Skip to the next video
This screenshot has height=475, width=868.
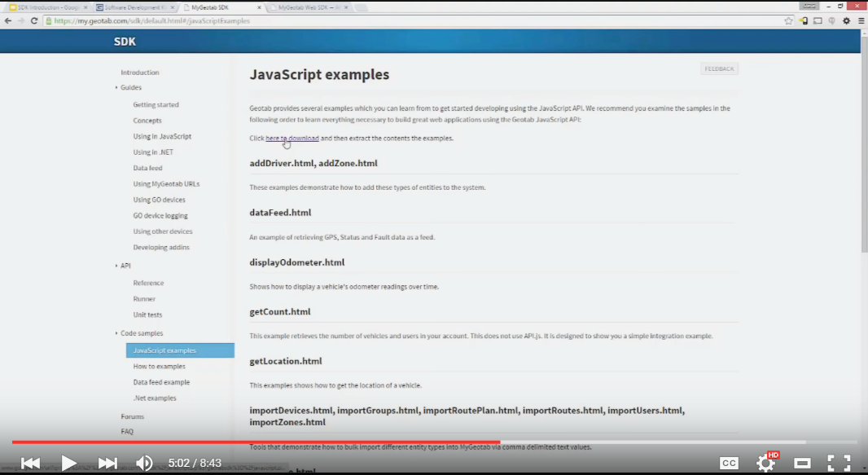pos(107,463)
